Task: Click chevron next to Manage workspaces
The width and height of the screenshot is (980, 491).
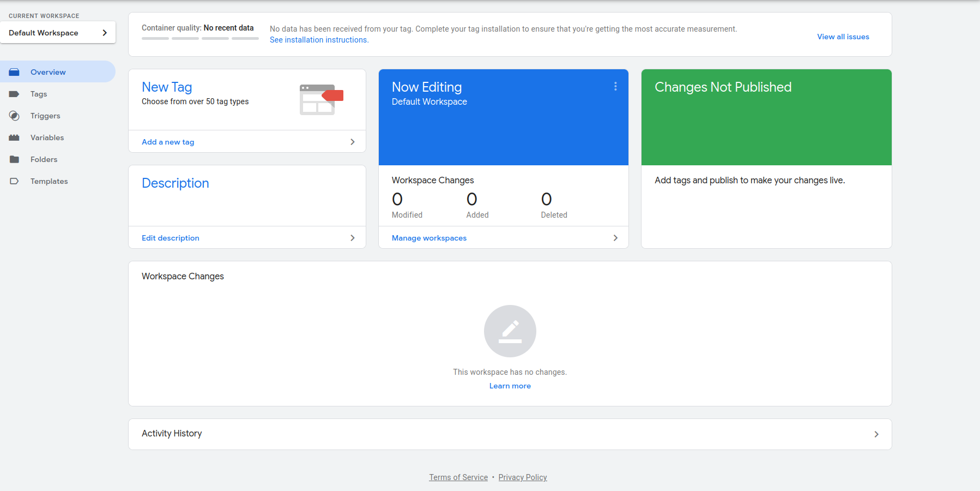Action: pyautogui.click(x=615, y=238)
